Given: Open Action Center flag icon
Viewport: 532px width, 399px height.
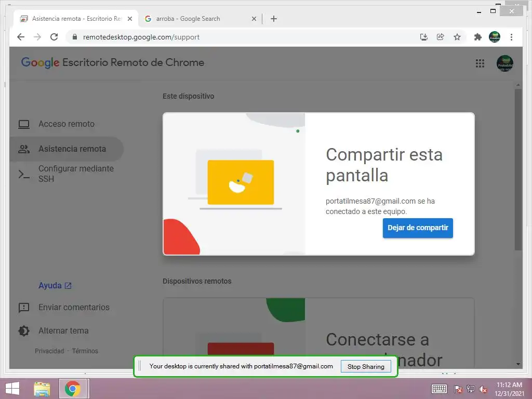Looking at the screenshot, I should point(458,389).
